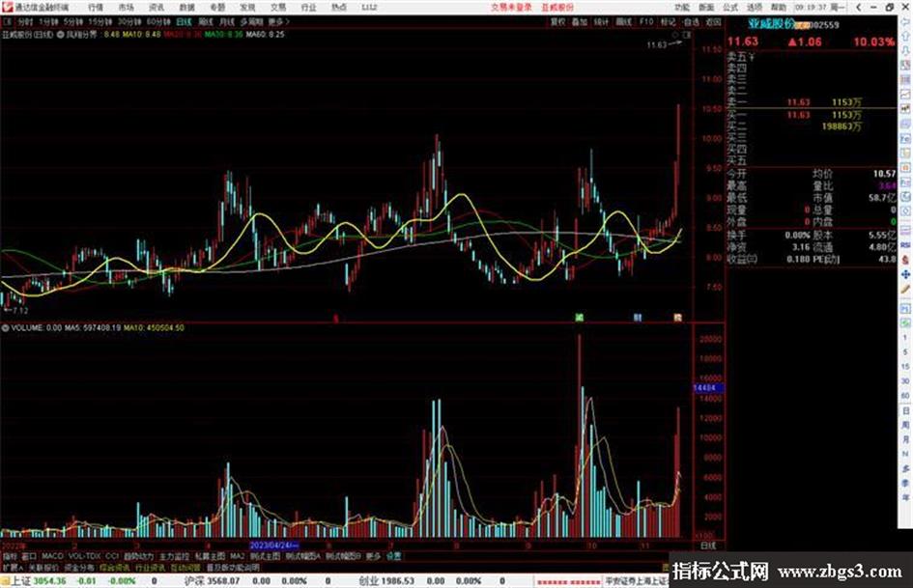Click the 2023/04/24 date label on time axis
The width and height of the screenshot is (913, 588).
tap(273, 546)
